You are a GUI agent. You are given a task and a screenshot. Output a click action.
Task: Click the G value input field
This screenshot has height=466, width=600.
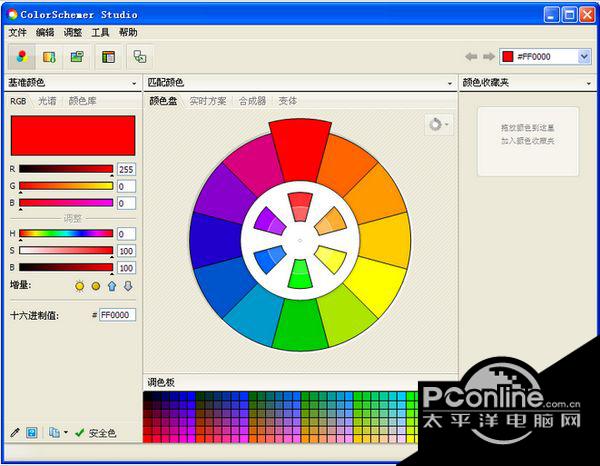126,186
